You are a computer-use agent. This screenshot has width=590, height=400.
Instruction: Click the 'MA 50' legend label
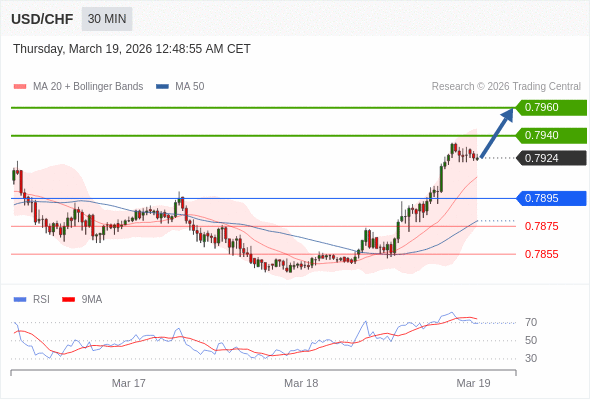tap(190, 87)
